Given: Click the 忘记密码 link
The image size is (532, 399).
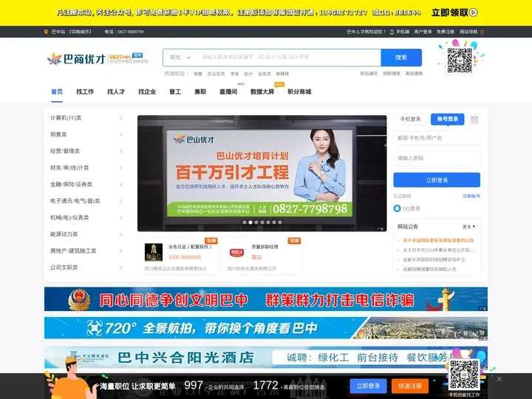Looking at the screenshot, I should [402, 196].
